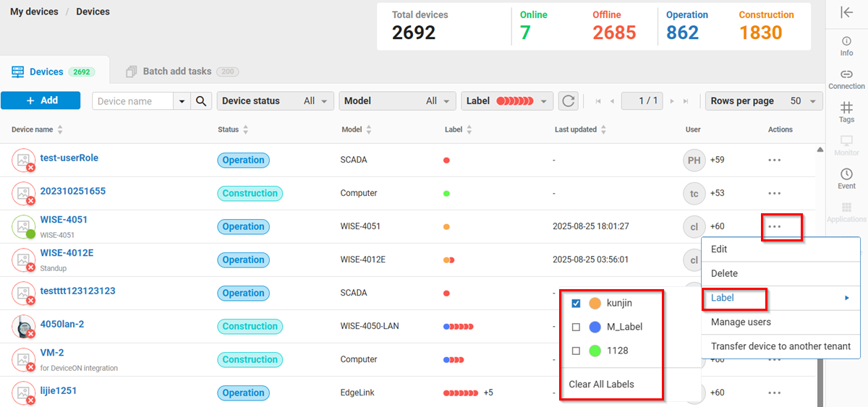Screen dimensions: 868x407
Task: Uncheck the kunjin label checkbox
Action: tap(576, 304)
